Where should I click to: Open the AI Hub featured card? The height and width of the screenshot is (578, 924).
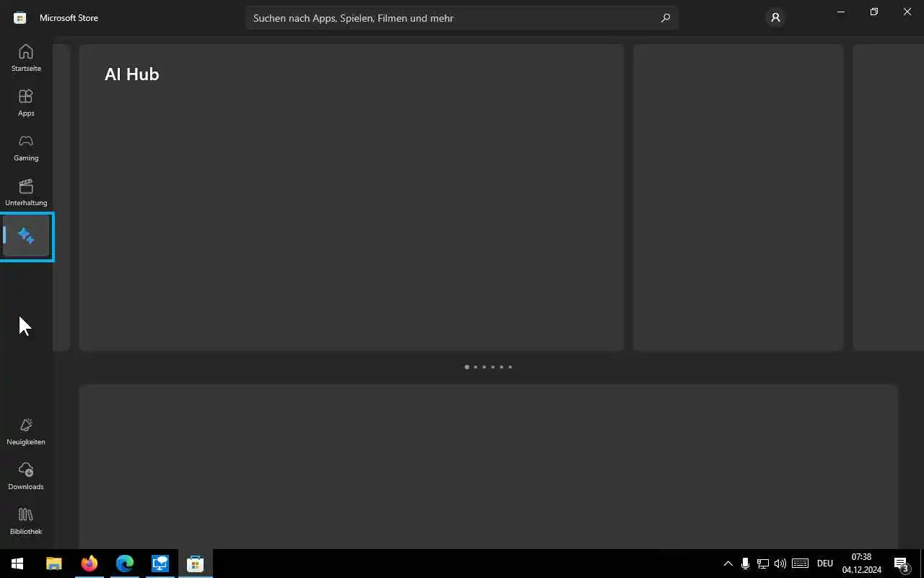pos(352,197)
